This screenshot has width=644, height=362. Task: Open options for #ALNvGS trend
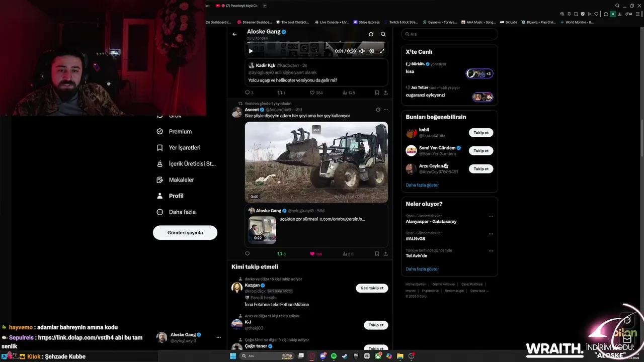point(491,234)
